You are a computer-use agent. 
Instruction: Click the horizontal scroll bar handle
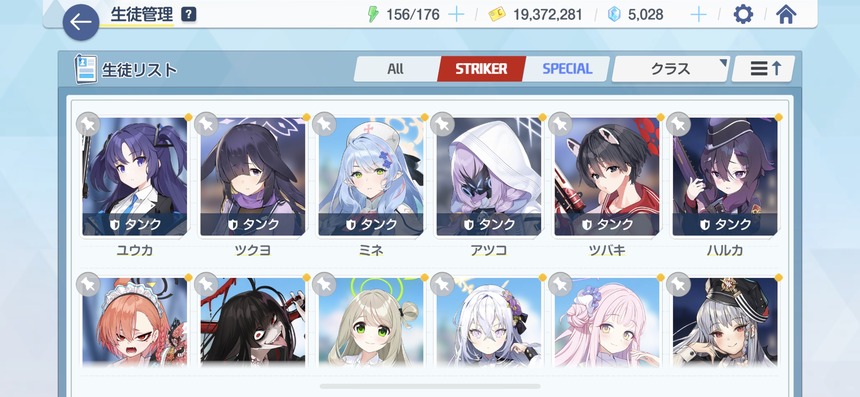click(430, 386)
